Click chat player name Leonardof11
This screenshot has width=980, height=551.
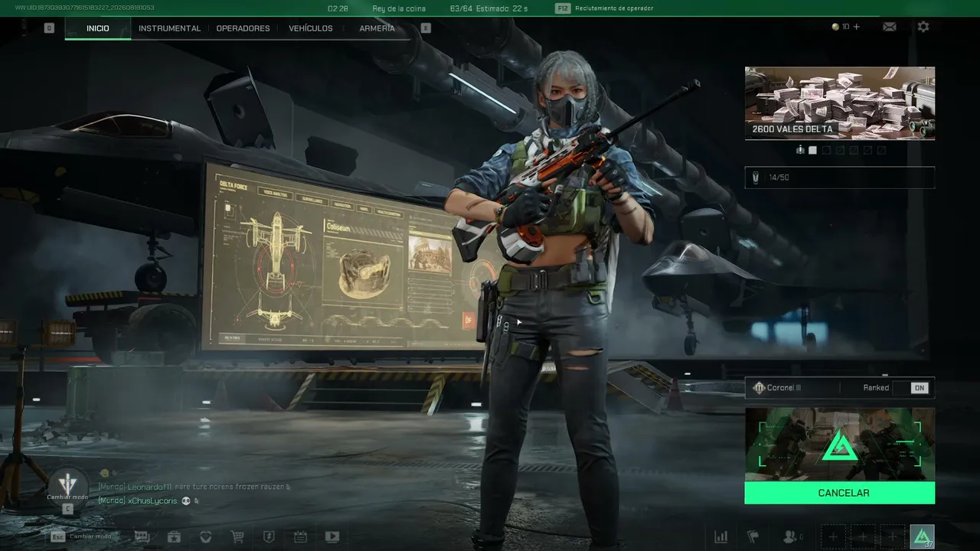coord(149,487)
